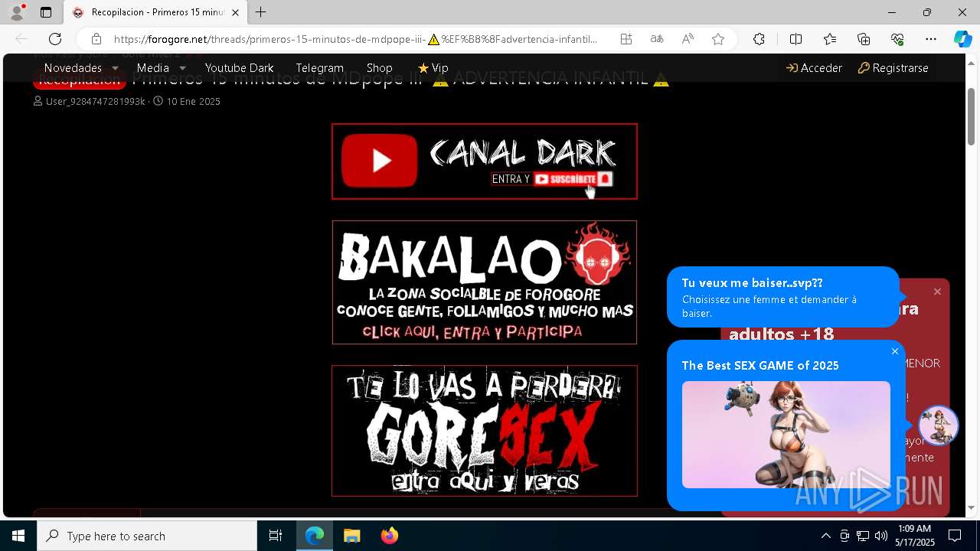Open the taskbar clock showing 1:09 AM
Image resolution: width=980 pixels, height=551 pixels.
915,536
